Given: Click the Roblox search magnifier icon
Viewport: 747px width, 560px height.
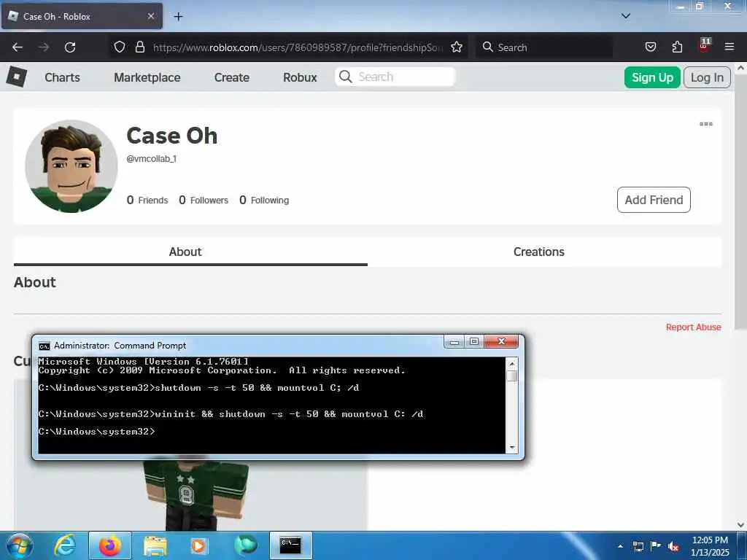Looking at the screenshot, I should tap(345, 77).
